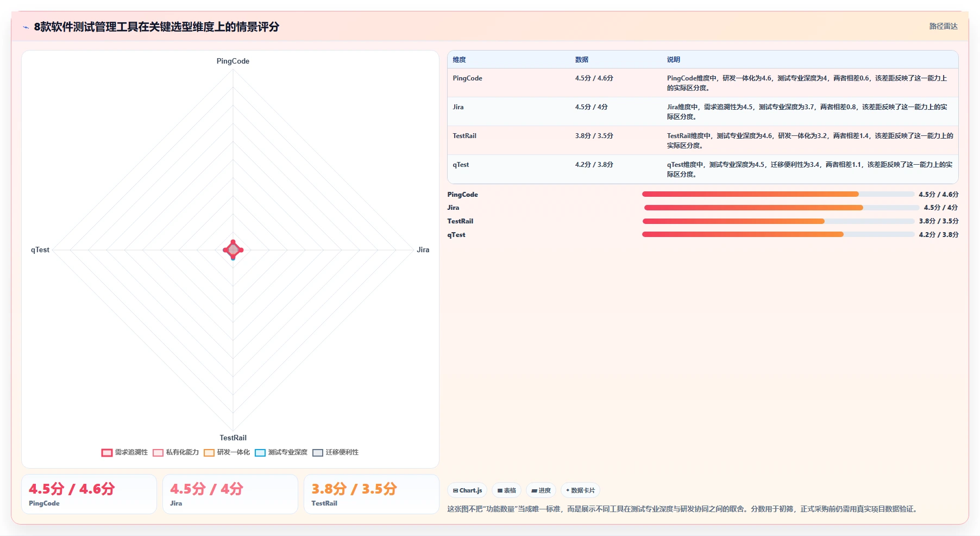The image size is (980, 536).
Task: Click the Jira progress bar
Action: (x=782, y=208)
